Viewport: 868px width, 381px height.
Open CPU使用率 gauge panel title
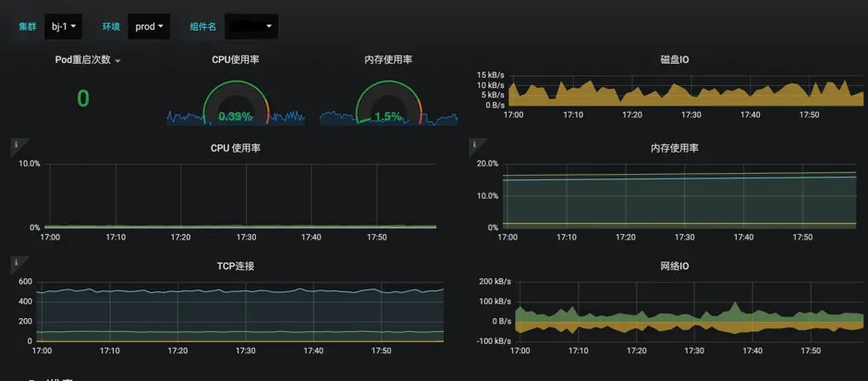(x=236, y=60)
